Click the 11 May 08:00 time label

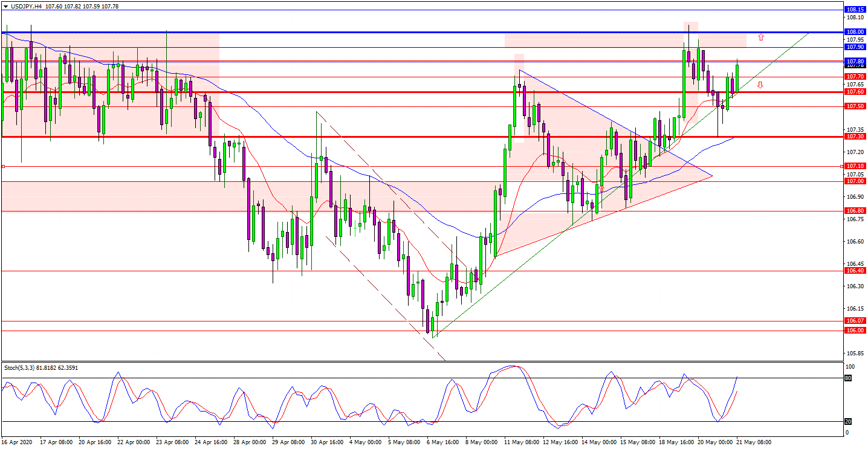[x=521, y=442]
